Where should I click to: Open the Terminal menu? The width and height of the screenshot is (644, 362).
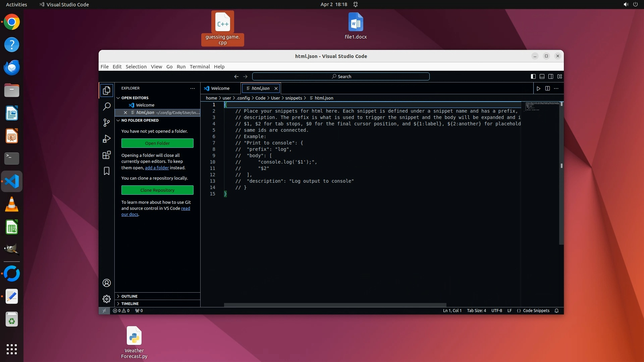(x=200, y=67)
